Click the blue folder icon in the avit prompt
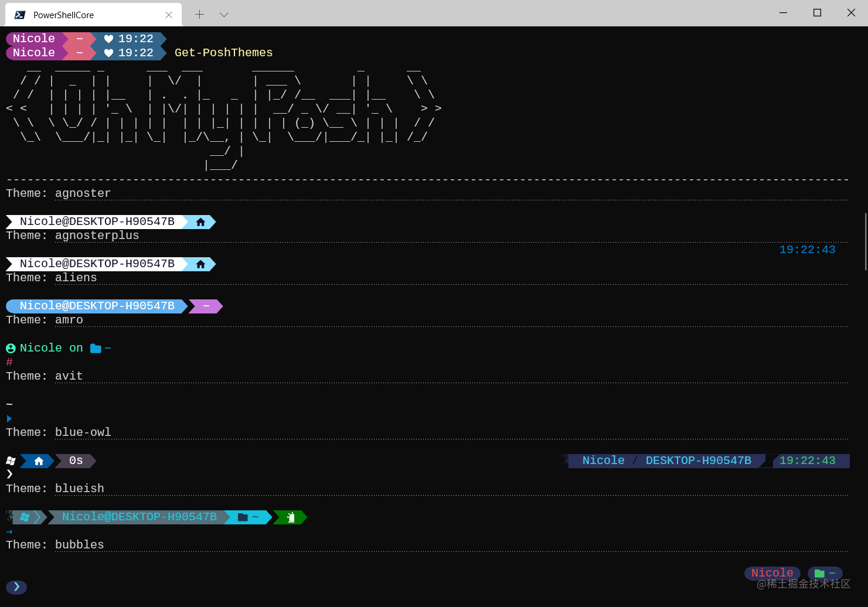The width and height of the screenshot is (868, 607). (94, 347)
